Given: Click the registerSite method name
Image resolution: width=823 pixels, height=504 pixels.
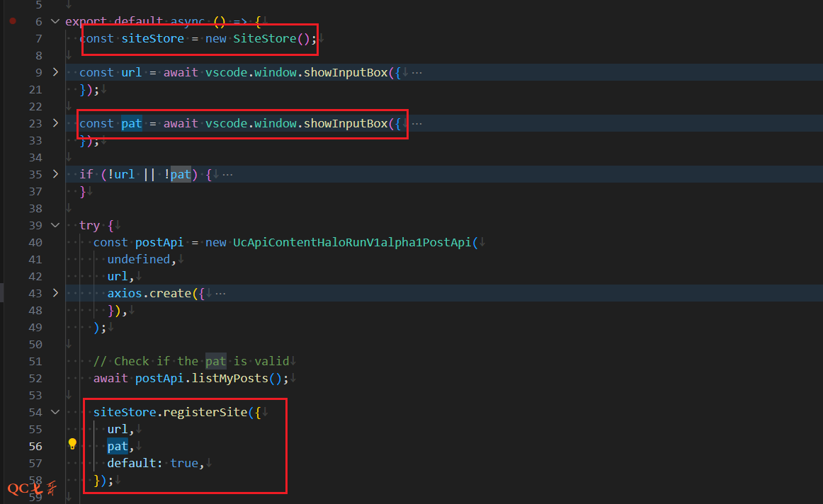Looking at the screenshot, I should (209, 412).
